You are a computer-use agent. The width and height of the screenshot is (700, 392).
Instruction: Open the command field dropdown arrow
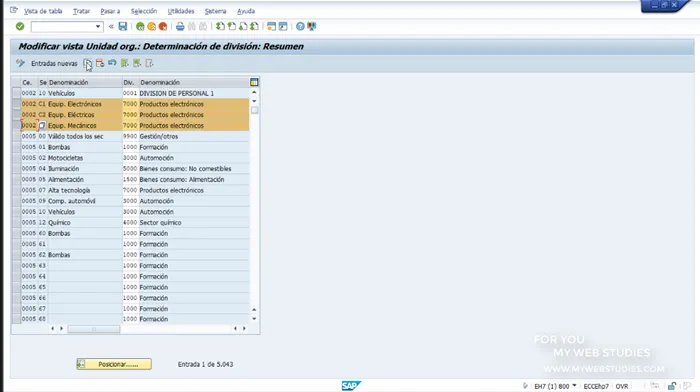tap(98, 27)
